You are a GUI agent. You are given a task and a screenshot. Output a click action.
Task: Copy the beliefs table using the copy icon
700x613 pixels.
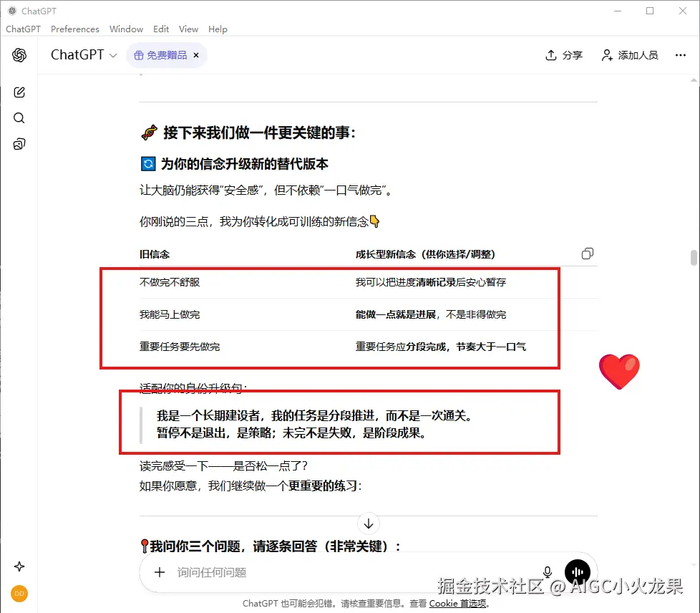[x=587, y=254]
